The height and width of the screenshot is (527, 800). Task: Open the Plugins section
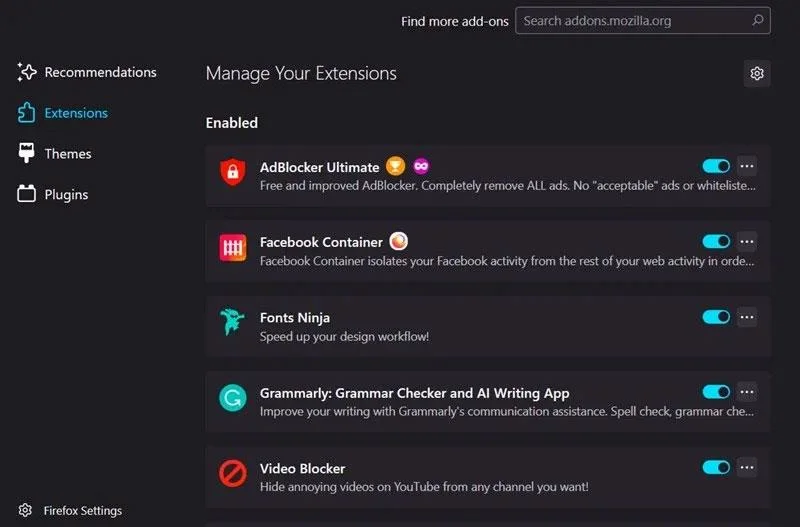point(66,194)
